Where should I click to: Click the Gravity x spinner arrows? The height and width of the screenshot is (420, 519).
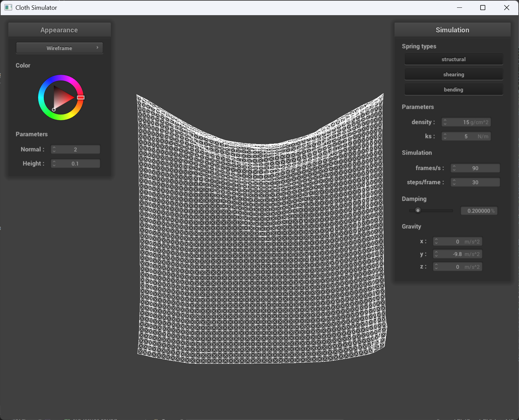tap(436, 241)
